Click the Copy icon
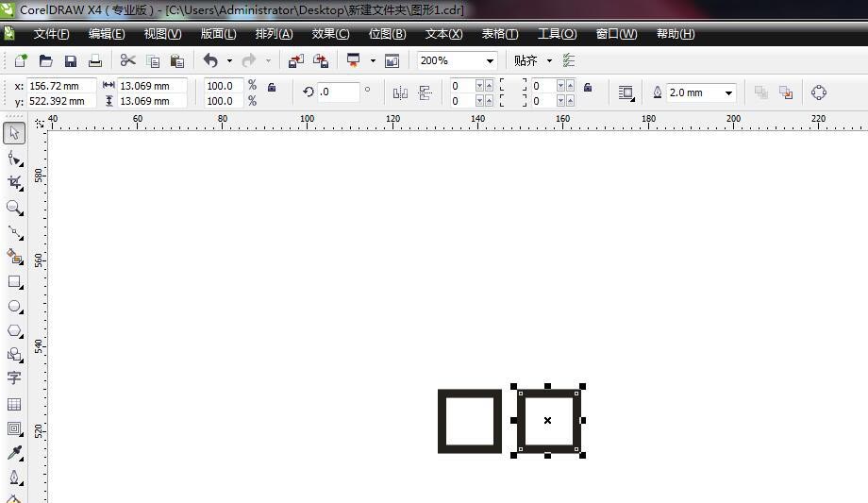 [x=153, y=61]
